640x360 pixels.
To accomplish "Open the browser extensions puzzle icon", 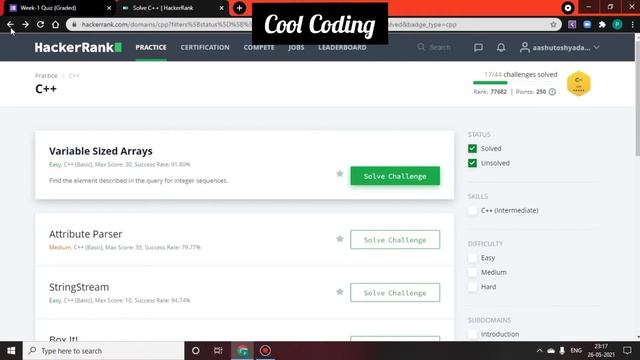I will coord(602,24).
